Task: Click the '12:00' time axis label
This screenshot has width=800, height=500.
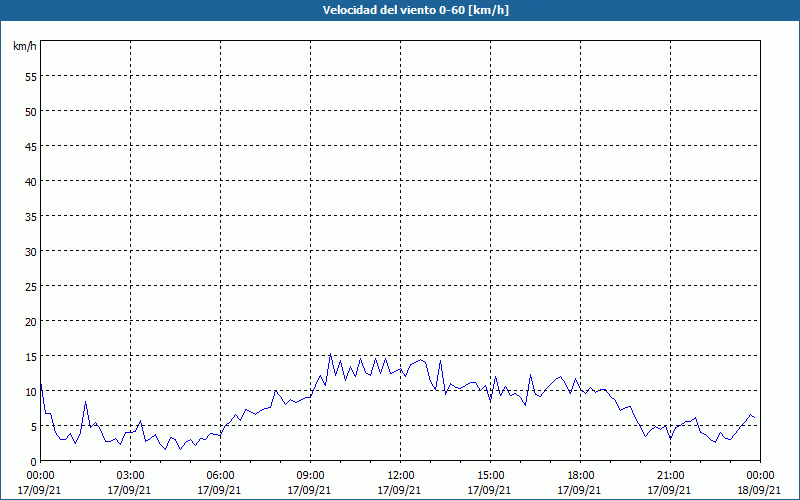Action: click(x=401, y=476)
